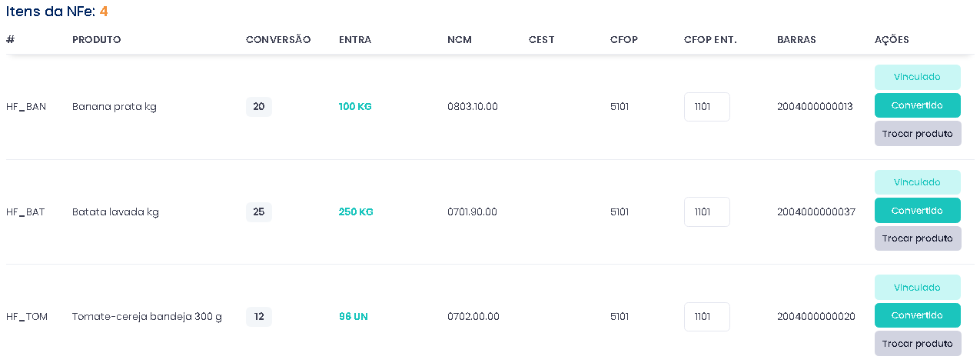Click Vinculado button for Banana prata kg
The width and height of the screenshot is (980, 363).
point(917,77)
